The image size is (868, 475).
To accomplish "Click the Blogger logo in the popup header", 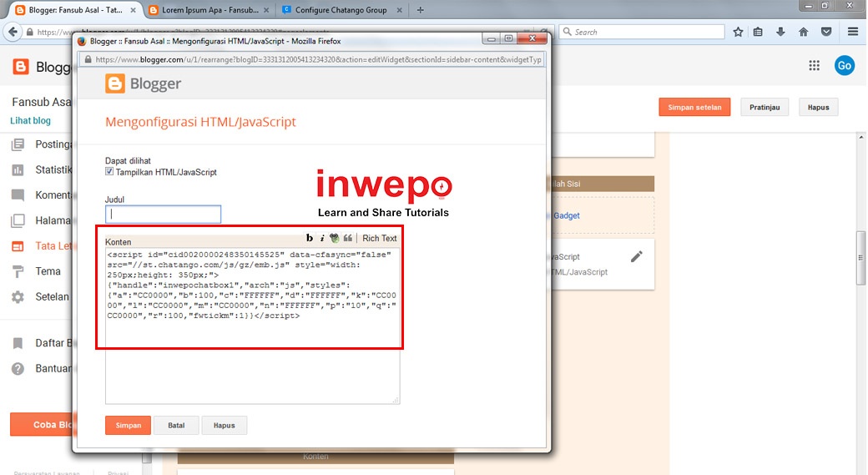I will click(x=143, y=83).
